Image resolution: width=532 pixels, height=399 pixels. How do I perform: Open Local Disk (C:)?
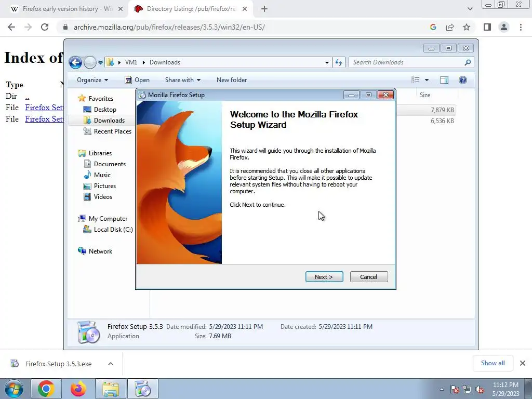(108, 230)
